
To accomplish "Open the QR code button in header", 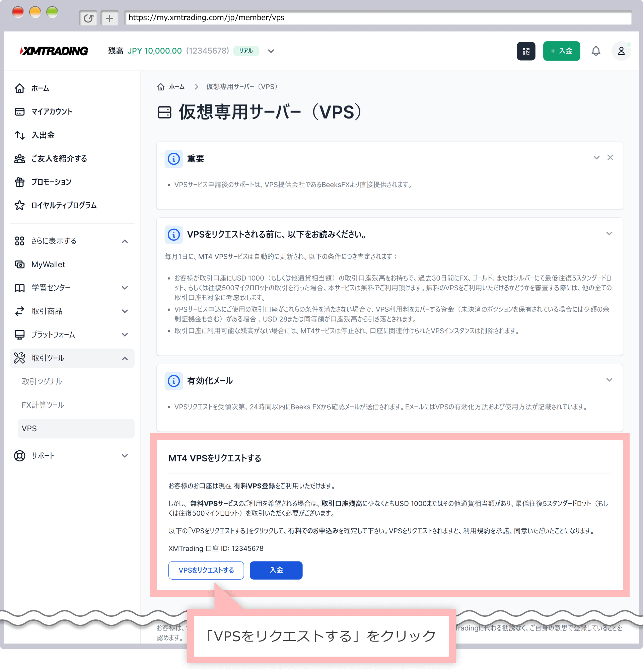I will [x=526, y=51].
